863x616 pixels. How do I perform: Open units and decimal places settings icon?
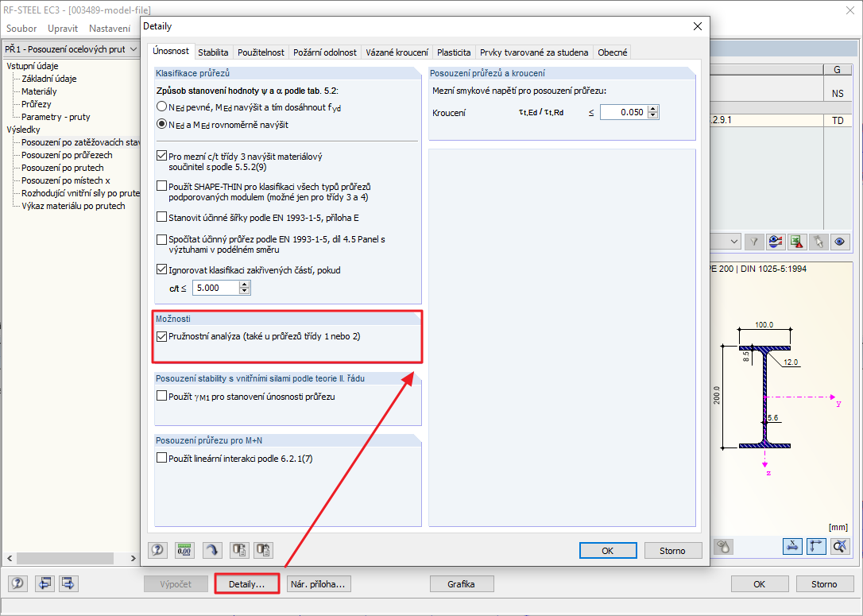184,549
